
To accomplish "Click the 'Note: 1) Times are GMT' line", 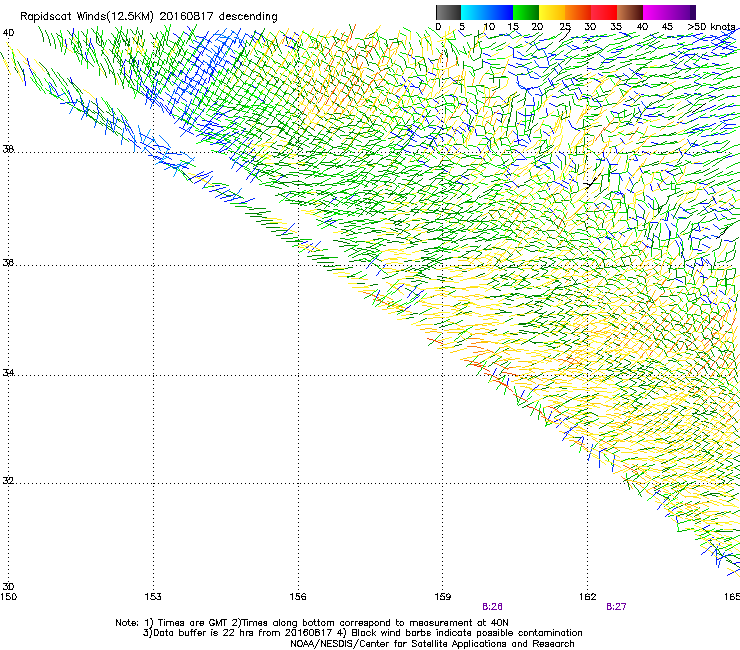I will pyautogui.click(x=312, y=623).
